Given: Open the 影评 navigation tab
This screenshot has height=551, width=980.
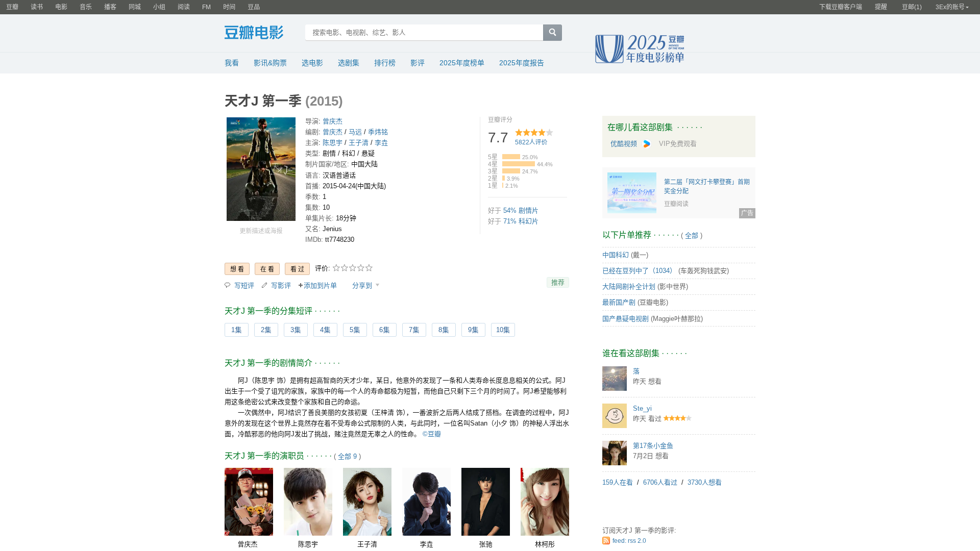Looking at the screenshot, I should 418,63.
